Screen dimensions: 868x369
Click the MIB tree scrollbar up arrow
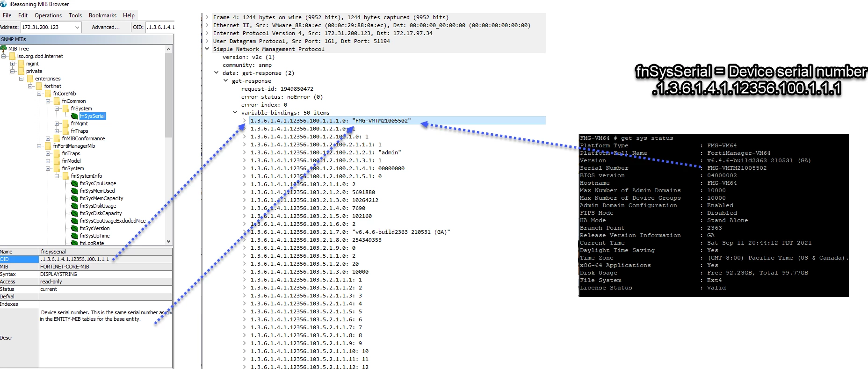(x=169, y=49)
